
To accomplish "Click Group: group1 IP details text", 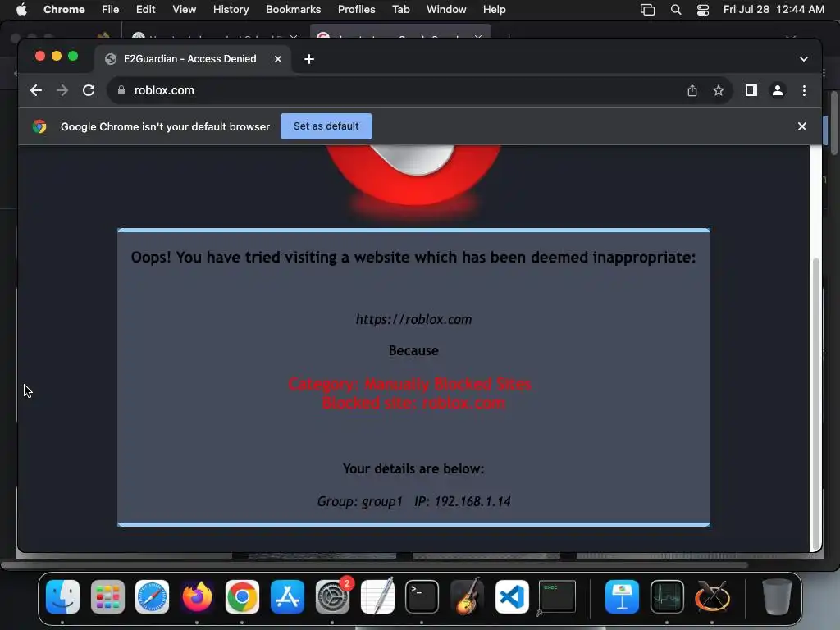I will point(413,501).
